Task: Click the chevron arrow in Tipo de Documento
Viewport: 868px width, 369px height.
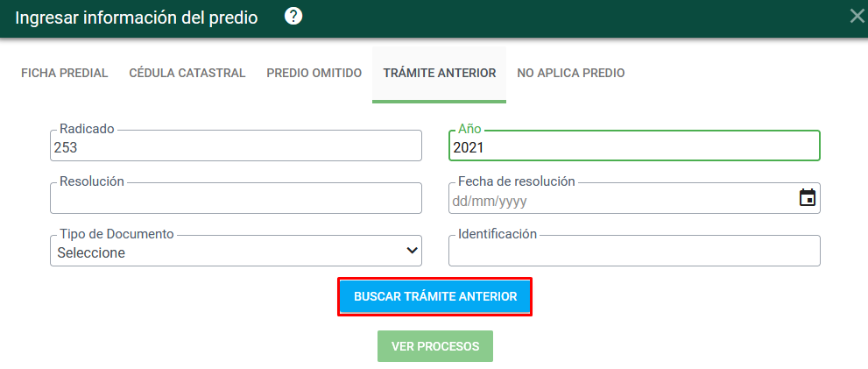Action: [x=413, y=251]
